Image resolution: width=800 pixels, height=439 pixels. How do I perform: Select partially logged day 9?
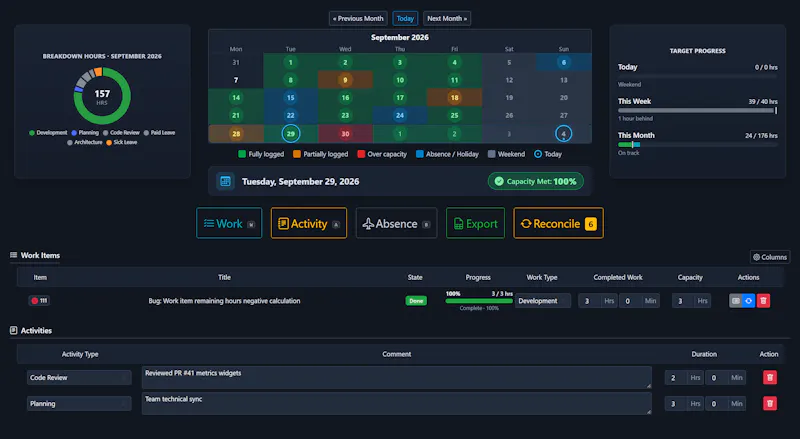point(345,80)
